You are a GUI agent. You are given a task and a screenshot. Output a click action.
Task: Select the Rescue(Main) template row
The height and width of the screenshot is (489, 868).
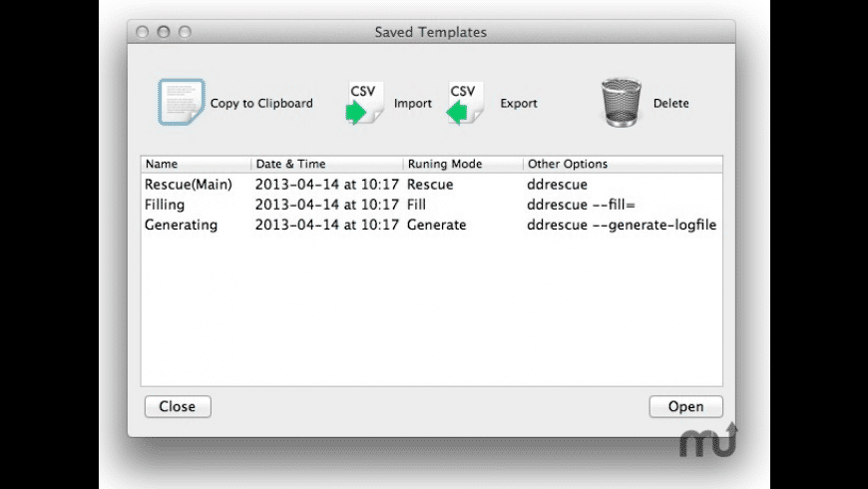(432, 185)
